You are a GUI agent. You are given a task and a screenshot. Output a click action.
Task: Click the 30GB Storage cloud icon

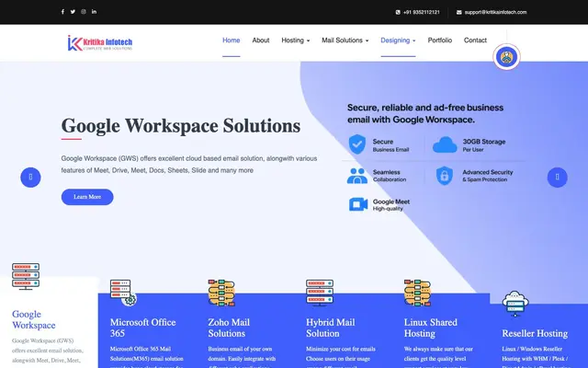(445, 145)
